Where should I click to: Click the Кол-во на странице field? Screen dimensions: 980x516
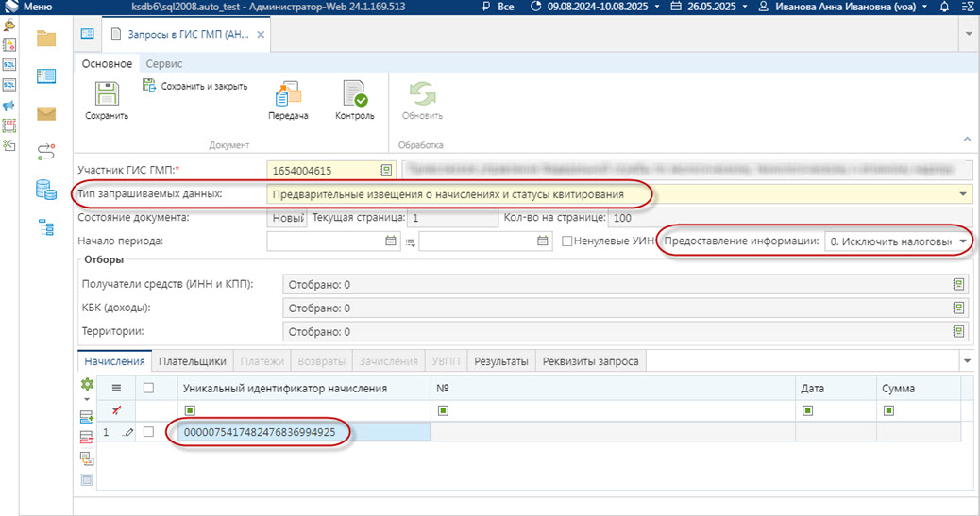(790, 218)
